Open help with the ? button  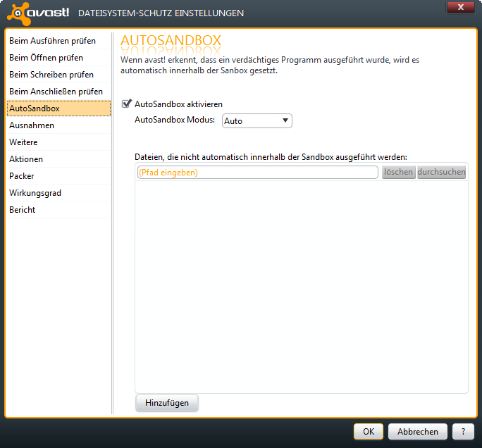click(x=463, y=432)
